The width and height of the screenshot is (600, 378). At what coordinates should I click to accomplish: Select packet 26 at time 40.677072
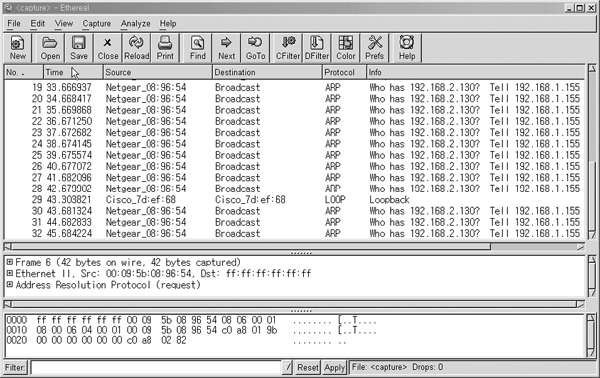click(295, 166)
